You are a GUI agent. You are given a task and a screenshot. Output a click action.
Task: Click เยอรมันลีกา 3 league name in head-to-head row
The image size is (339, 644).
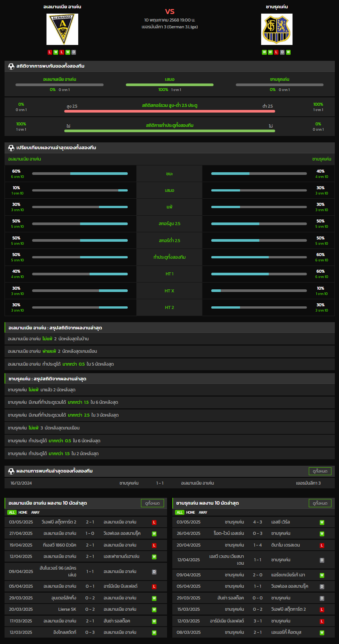coord(308,483)
